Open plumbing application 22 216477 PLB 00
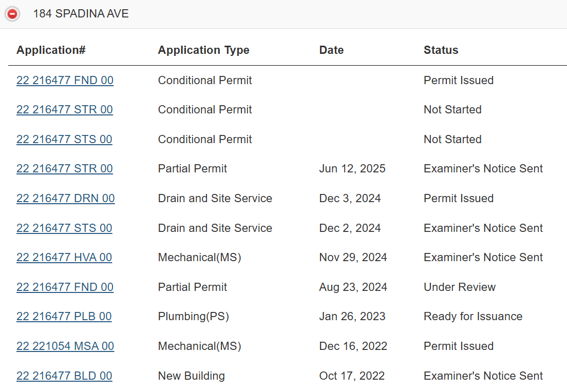 [64, 317]
